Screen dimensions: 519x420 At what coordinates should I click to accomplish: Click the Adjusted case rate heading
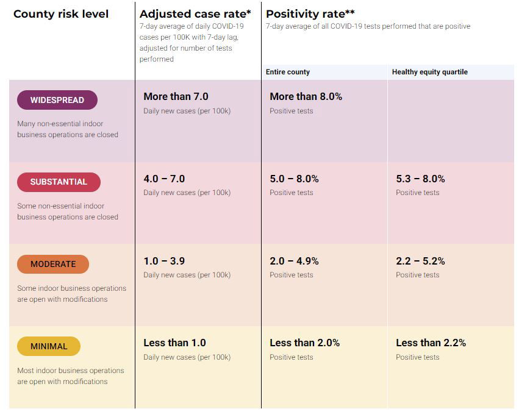[x=195, y=14]
